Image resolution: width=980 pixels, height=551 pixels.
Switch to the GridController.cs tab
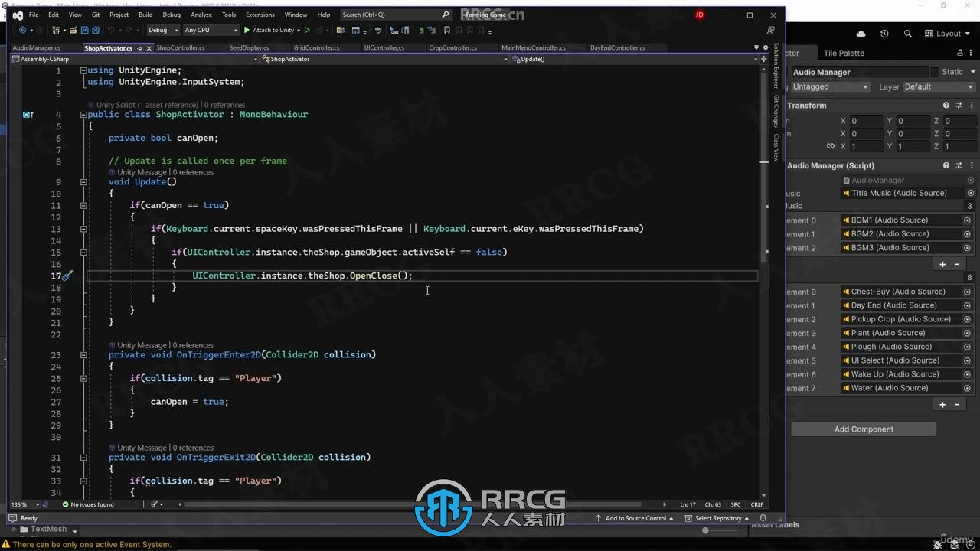coord(316,48)
